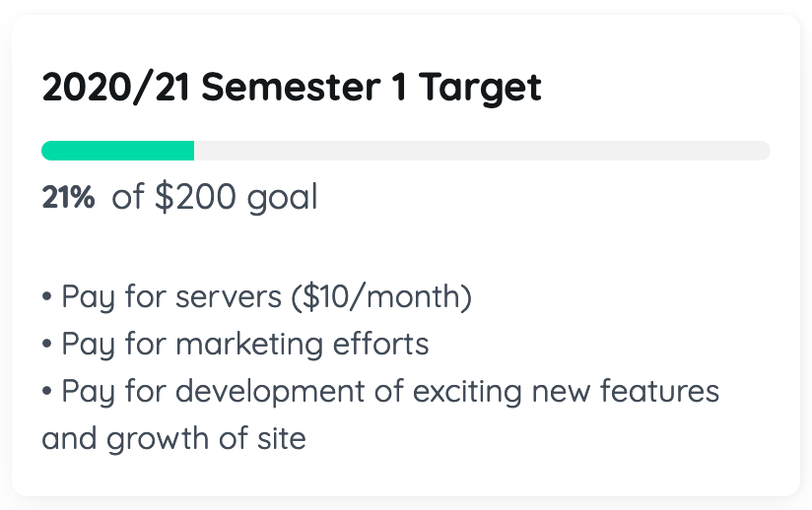Click the gray unfilled part of progress bar
The width and height of the screenshot is (812, 510).
(x=481, y=151)
